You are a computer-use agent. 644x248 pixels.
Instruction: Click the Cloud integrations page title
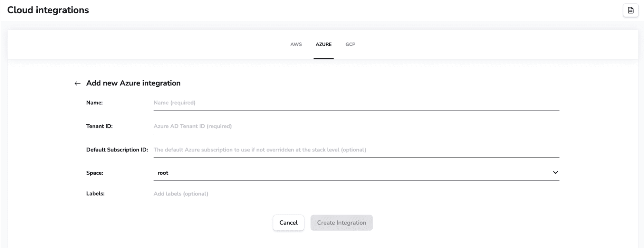coord(48,10)
